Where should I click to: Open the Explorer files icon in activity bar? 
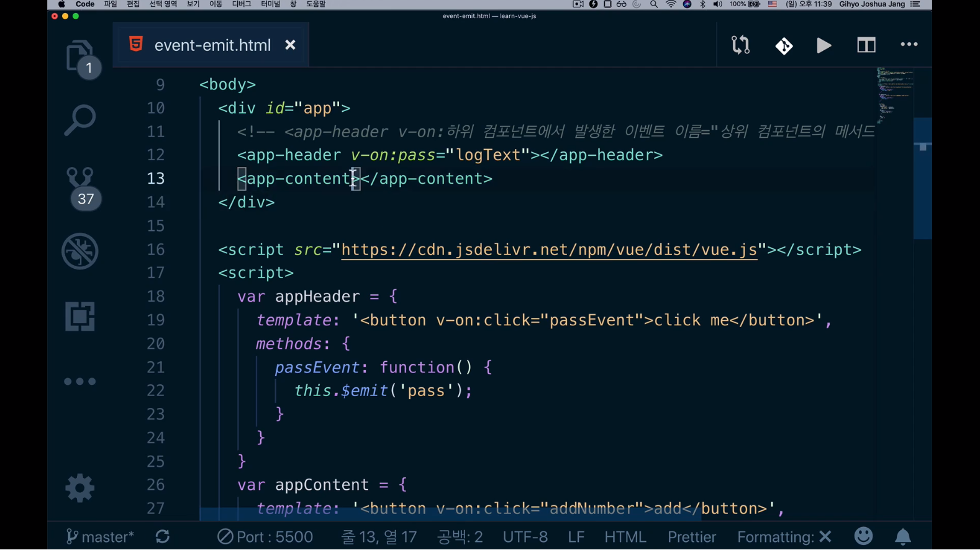(79, 56)
